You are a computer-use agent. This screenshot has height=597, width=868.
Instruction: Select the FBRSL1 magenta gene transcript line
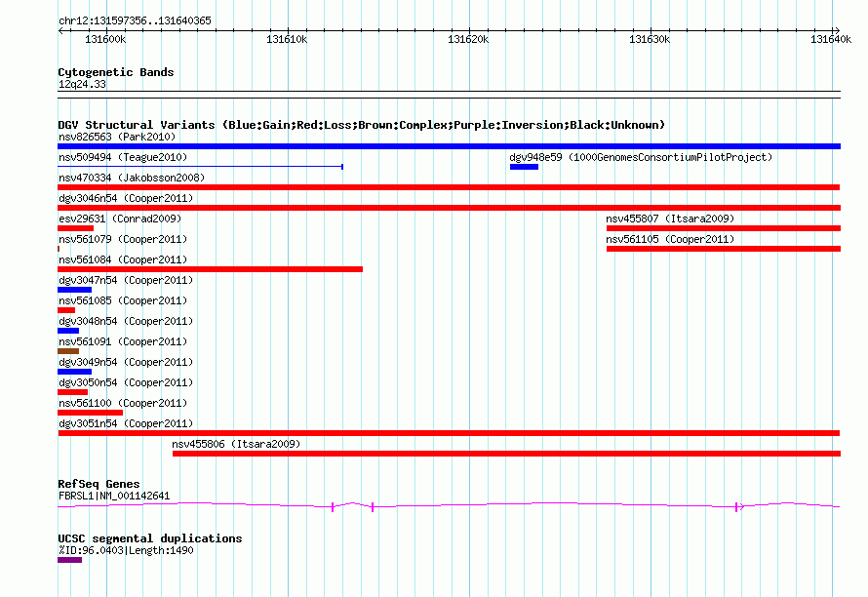click(449, 505)
